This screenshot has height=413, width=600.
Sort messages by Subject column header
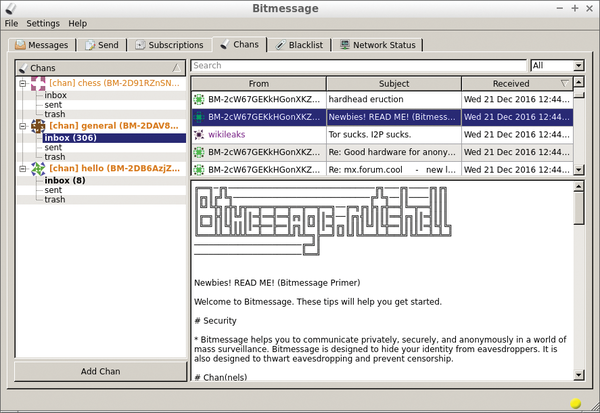(x=394, y=83)
